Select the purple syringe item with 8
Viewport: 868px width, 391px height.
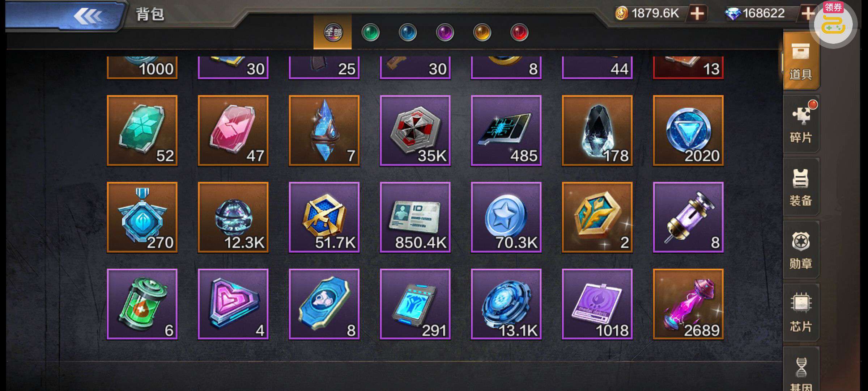coord(688,217)
